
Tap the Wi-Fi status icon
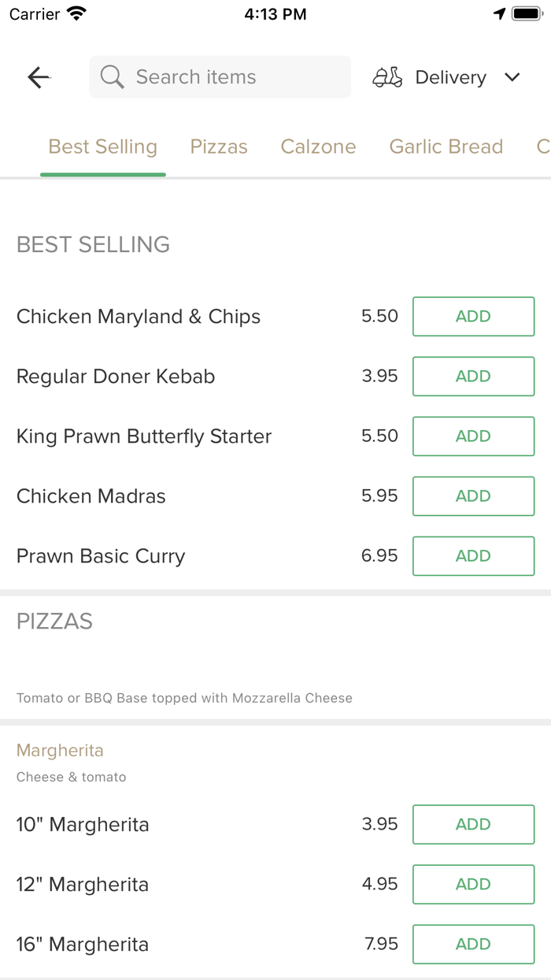tap(76, 14)
